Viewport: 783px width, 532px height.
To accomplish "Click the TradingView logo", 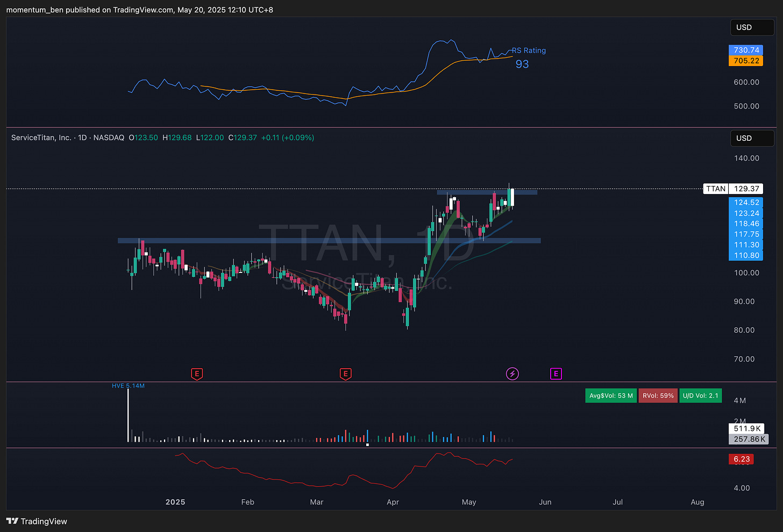I will (x=37, y=521).
